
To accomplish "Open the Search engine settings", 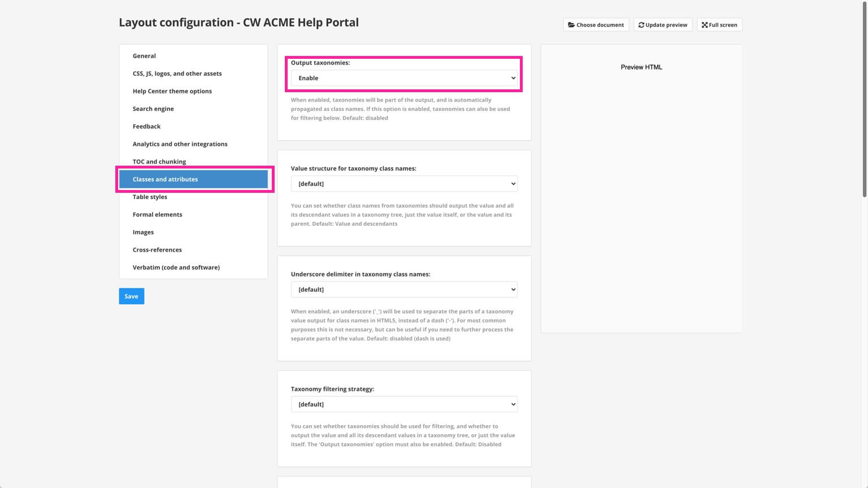I will (153, 109).
